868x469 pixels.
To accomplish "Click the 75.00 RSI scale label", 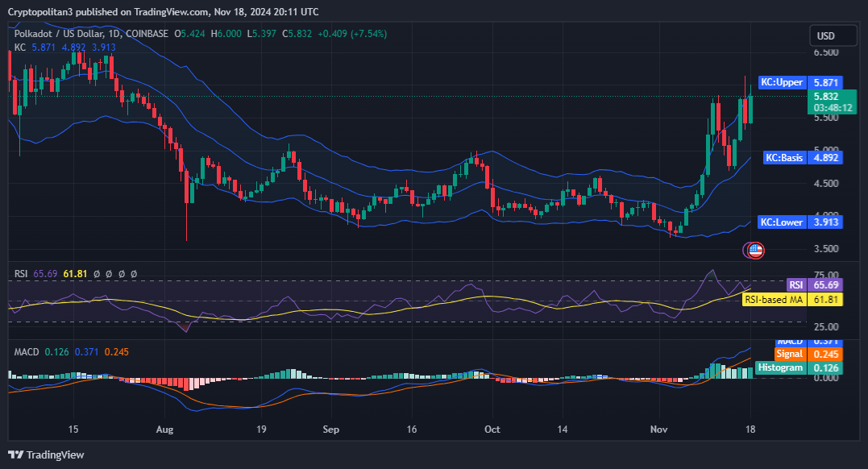I will pyautogui.click(x=826, y=276).
